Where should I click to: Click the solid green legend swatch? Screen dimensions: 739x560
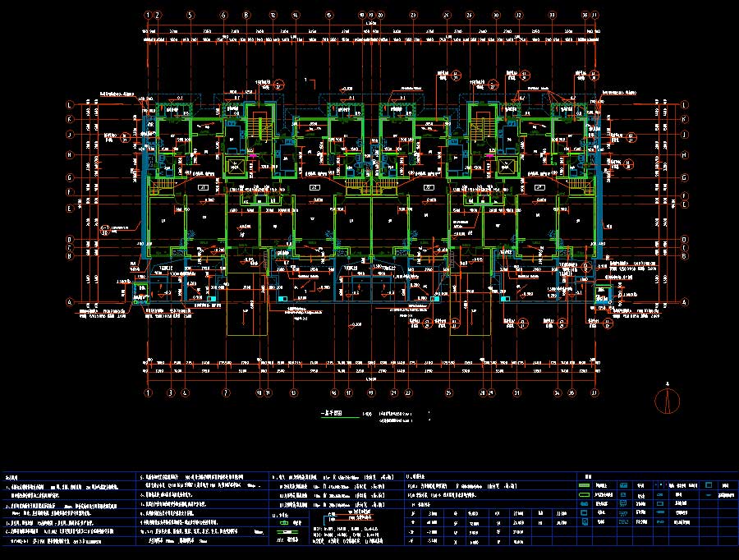click(584, 485)
